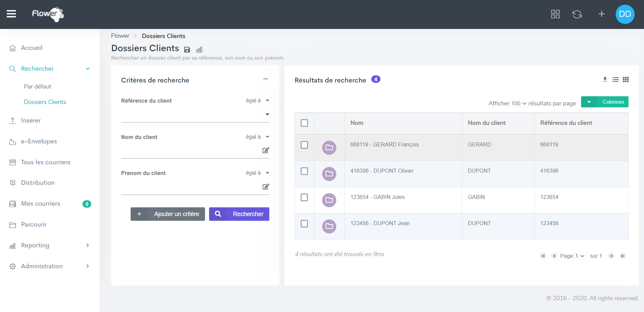Image resolution: width=644 pixels, height=312 pixels.
Task: Switch results to list view icon
Action: tap(615, 79)
